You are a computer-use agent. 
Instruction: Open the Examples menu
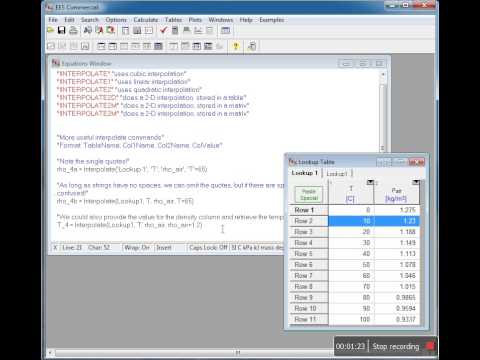272,20
